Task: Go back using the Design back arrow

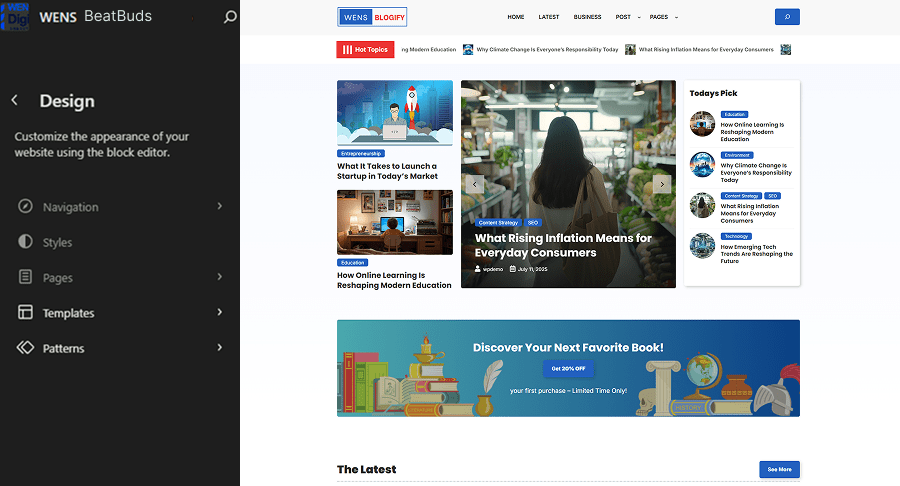Action: coord(15,101)
